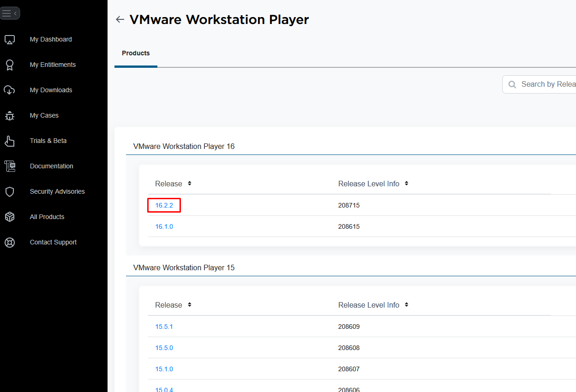Viewport: 576px width, 392px height.
Task: Click release level value 208715
Action: click(349, 206)
